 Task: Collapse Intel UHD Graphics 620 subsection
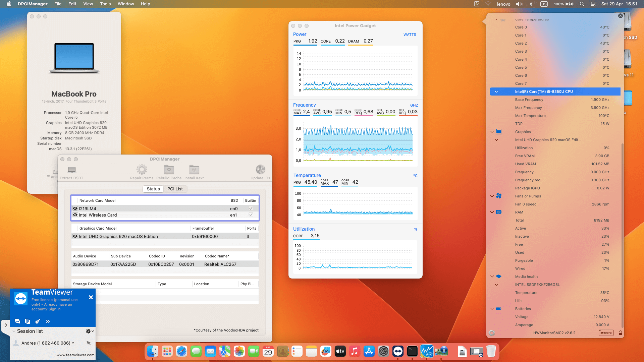[x=496, y=140]
